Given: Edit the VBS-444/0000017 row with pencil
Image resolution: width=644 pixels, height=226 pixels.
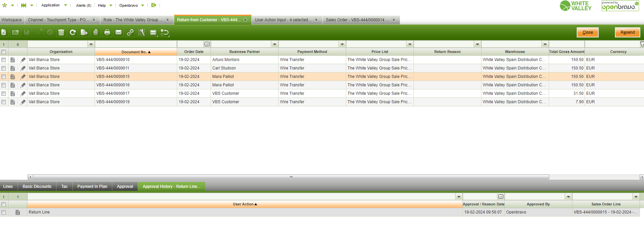Looking at the screenshot, I should pyautogui.click(x=23, y=93).
